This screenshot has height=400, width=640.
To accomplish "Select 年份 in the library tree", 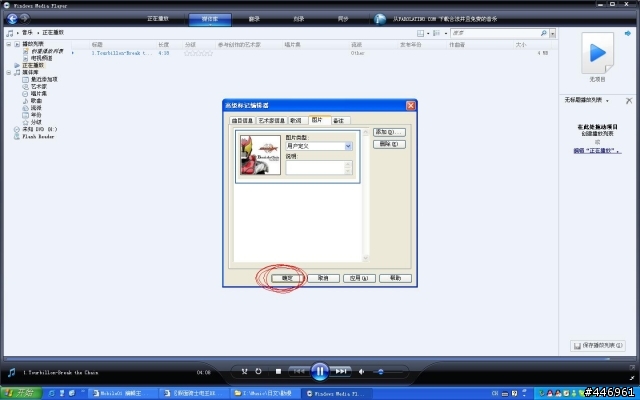I will click(36, 115).
